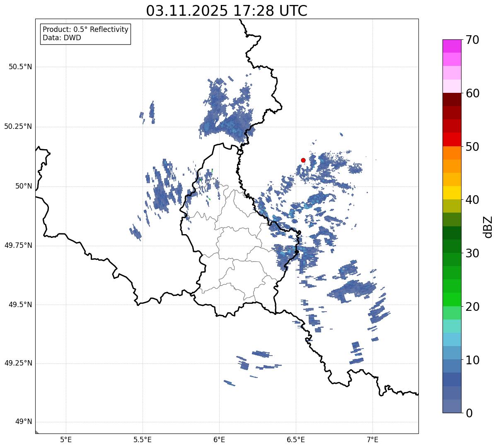The height and width of the screenshot is (448, 498).
Task: Click the yellow colorbar swatch above 40
Action: (x=452, y=193)
